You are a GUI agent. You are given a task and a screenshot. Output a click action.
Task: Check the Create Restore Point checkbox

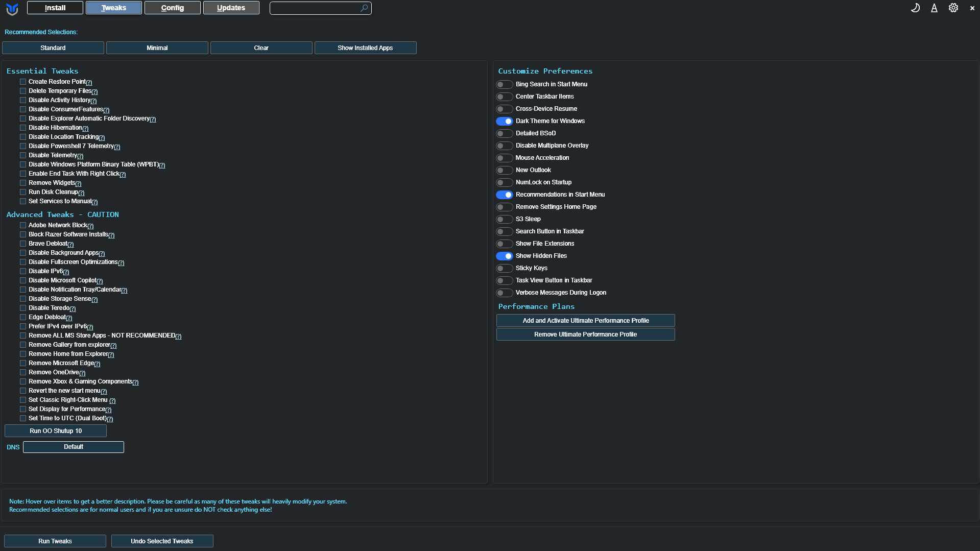click(23, 82)
